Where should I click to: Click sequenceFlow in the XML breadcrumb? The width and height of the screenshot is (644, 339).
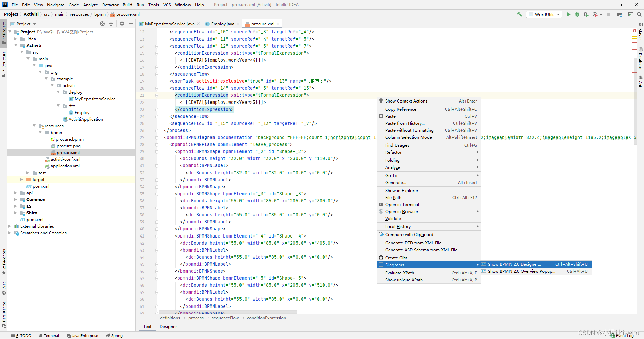(x=225, y=318)
